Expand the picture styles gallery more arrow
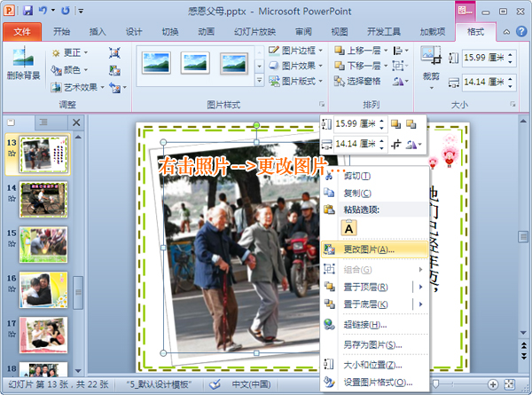532x395 pixels. click(259, 81)
